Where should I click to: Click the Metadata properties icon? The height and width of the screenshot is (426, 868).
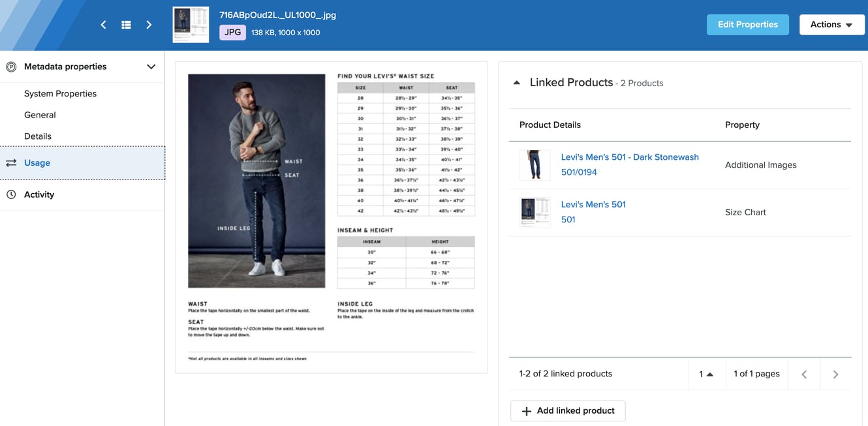click(11, 67)
